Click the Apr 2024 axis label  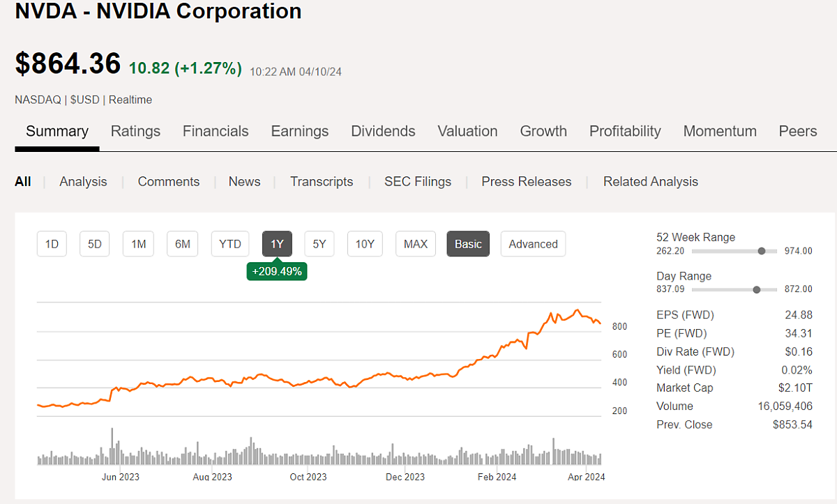[586, 477]
